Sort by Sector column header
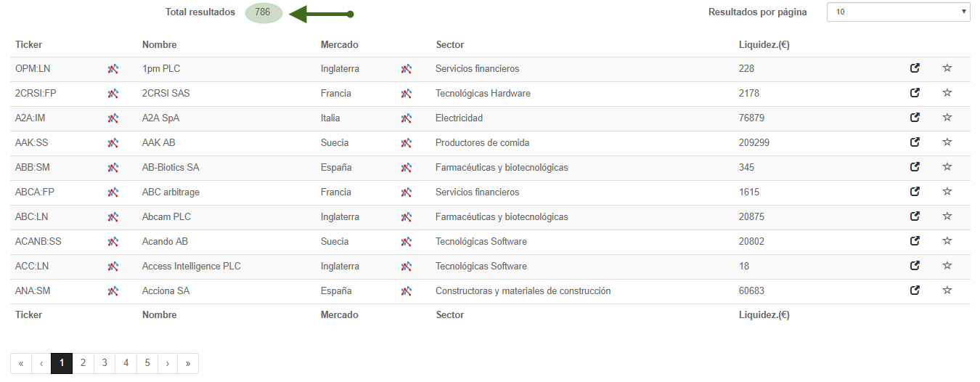The width and height of the screenshot is (980, 382). coord(449,44)
